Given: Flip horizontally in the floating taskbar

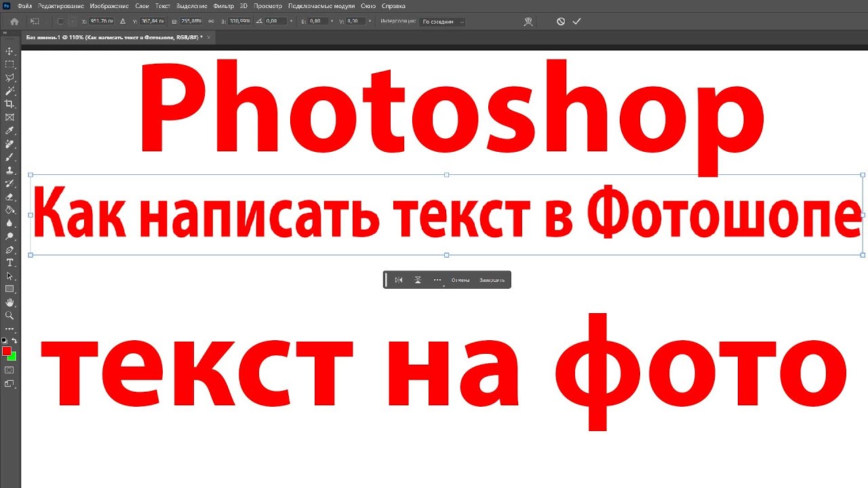Looking at the screenshot, I should pos(399,280).
